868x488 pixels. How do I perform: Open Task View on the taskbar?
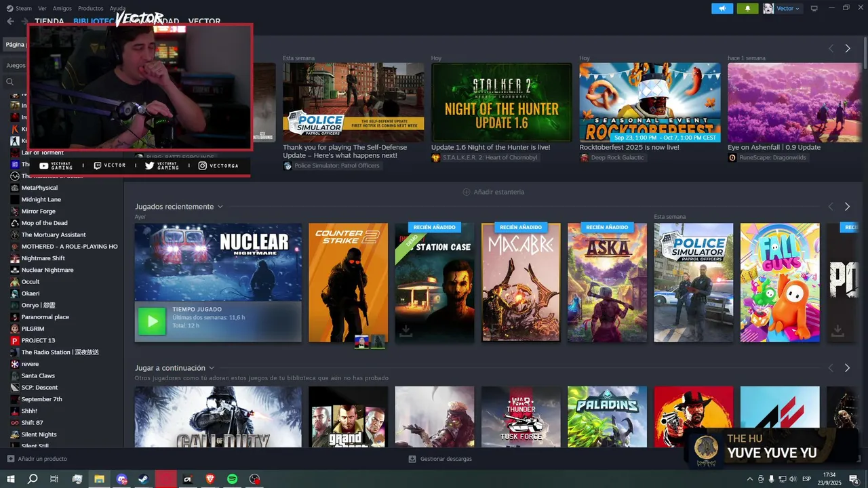tap(54, 479)
